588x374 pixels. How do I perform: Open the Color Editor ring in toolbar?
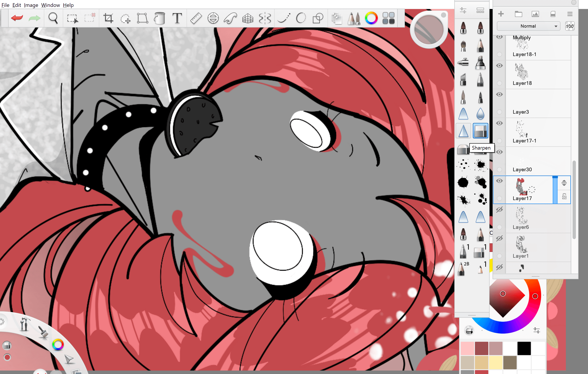tap(371, 18)
